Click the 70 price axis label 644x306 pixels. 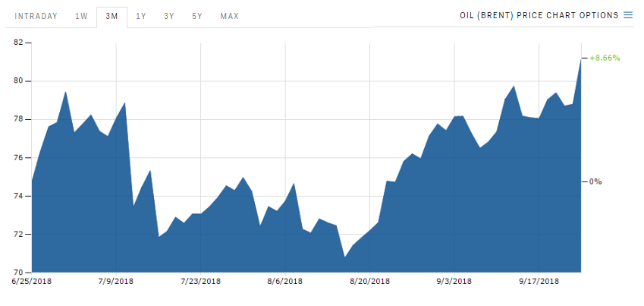(x=17, y=273)
